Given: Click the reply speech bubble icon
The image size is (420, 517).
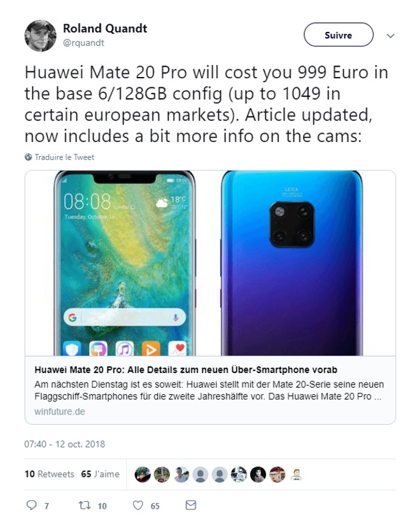Looking at the screenshot, I should [32, 505].
